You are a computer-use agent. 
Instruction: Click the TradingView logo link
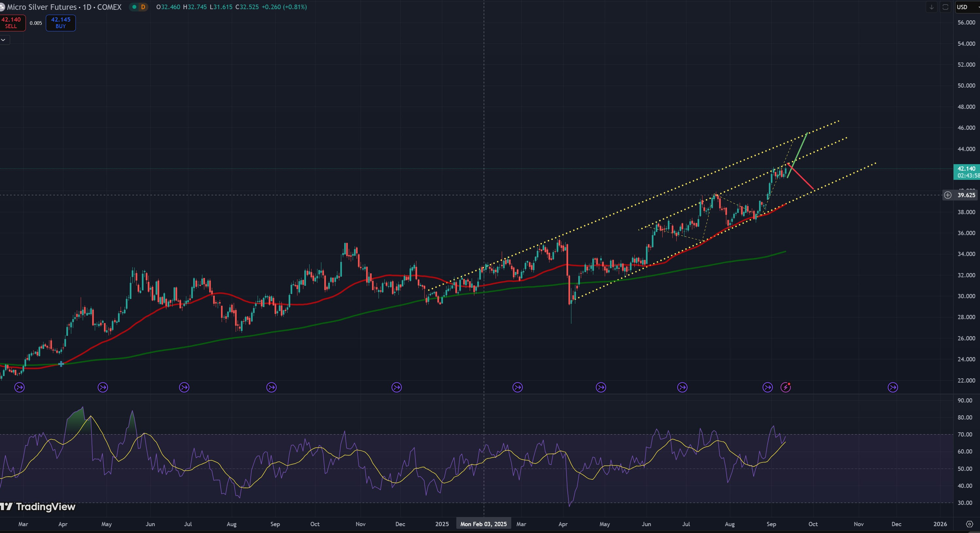pyautogui.click(x=38, y=507)
